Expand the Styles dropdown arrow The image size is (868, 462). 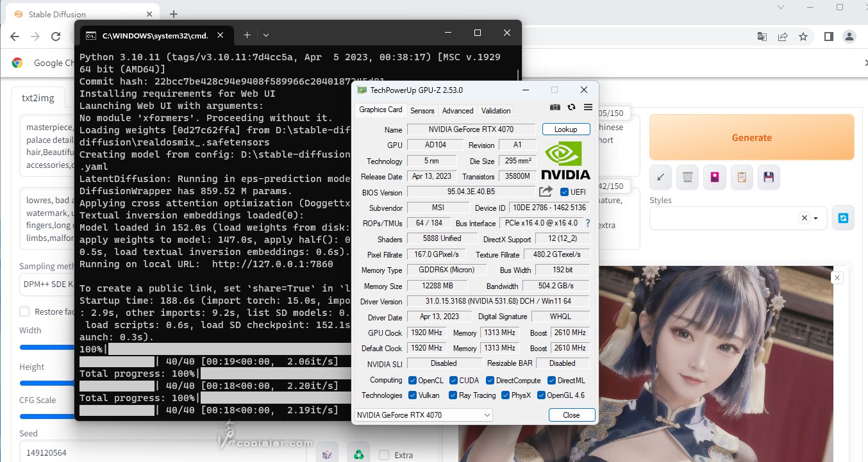[816, 219]
